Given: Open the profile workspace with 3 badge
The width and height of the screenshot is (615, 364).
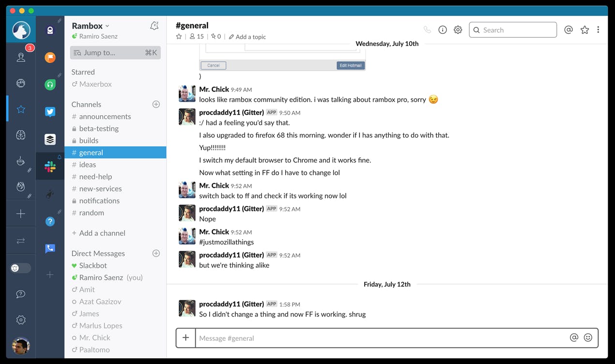Looking at the screenshot, I should tap(21, 57).
